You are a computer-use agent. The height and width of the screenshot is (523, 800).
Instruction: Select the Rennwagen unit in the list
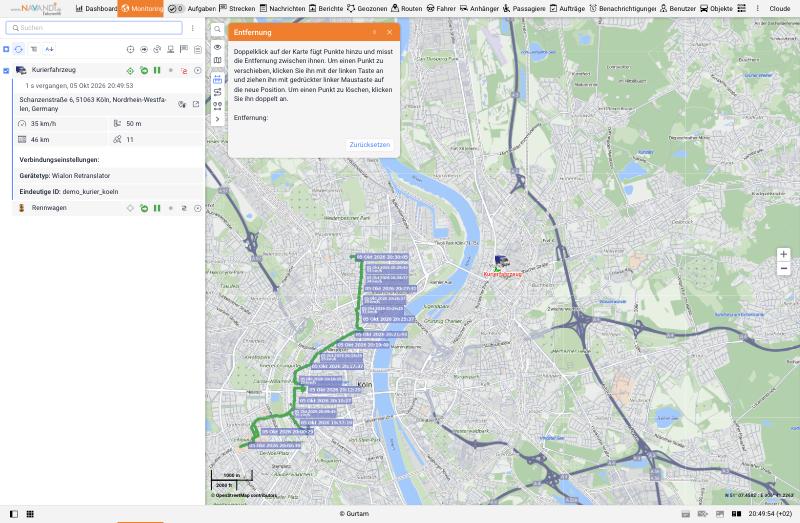49,208
